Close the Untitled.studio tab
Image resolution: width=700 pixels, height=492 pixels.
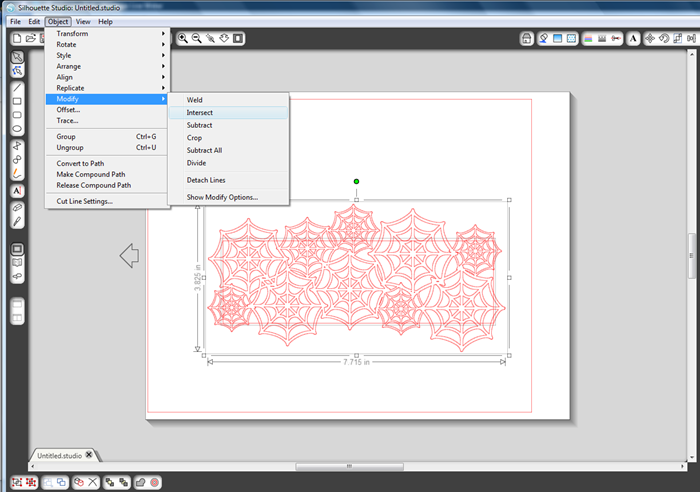89,454
